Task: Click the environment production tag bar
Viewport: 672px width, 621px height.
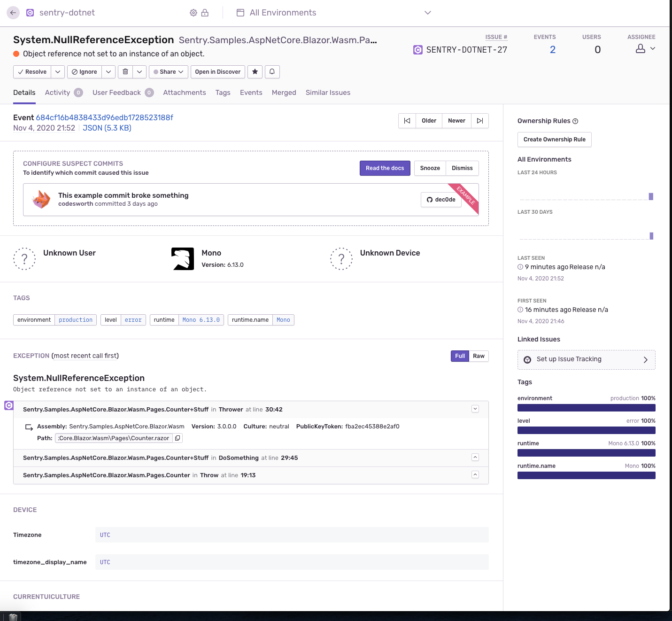Action: point(587,408)
